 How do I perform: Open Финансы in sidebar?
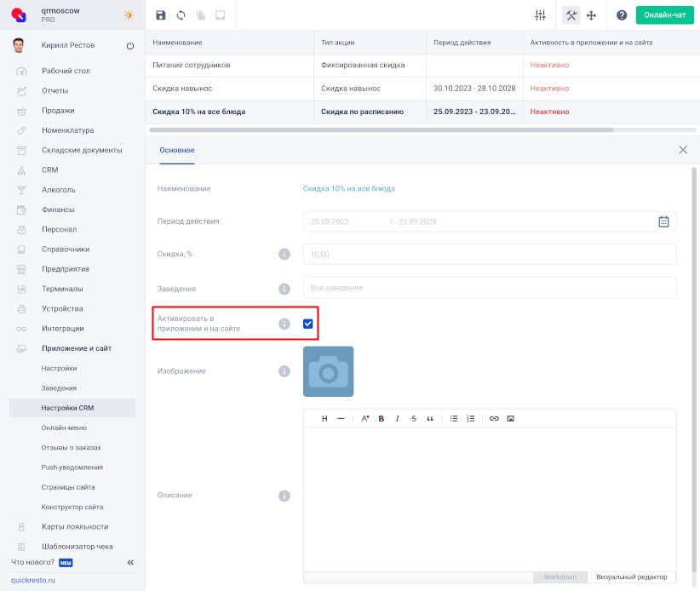pos(58,209)
